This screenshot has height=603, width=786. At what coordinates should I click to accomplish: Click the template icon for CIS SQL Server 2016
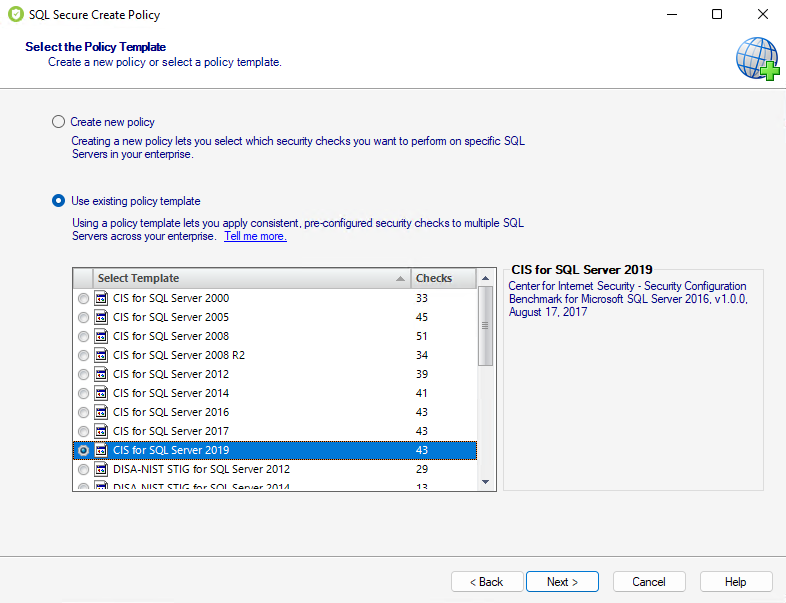pyautogui.click(x=101, y=412)
